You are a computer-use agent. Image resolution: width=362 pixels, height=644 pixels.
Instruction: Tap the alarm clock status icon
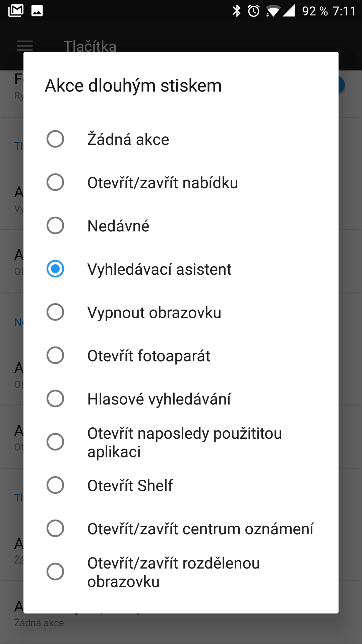(254, 11)
